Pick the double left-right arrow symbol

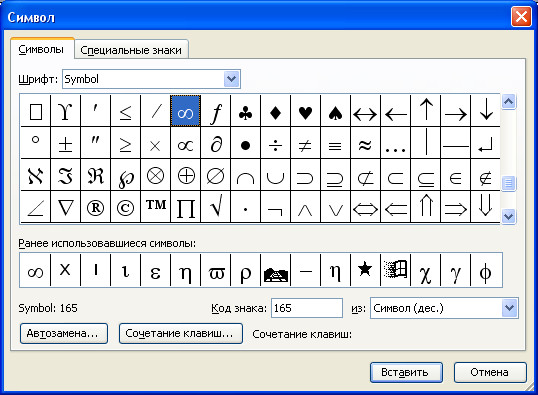(365, 207)
